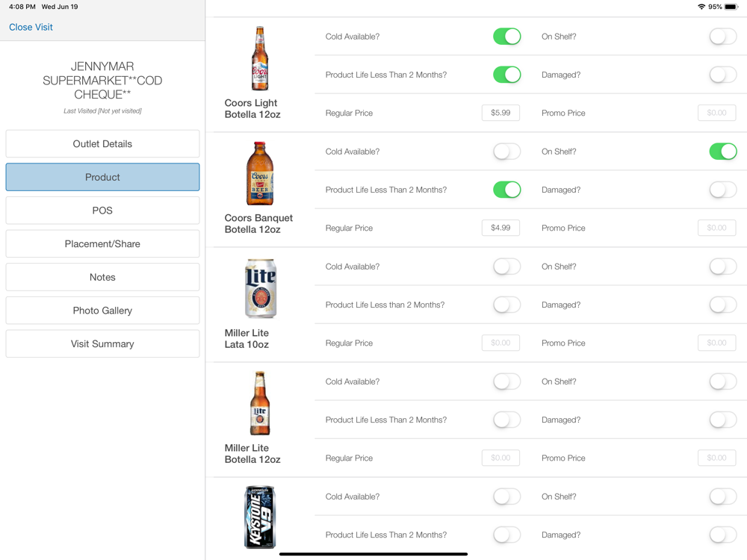View the Visit Summary section
747x560 pixels.
point(102,343)
